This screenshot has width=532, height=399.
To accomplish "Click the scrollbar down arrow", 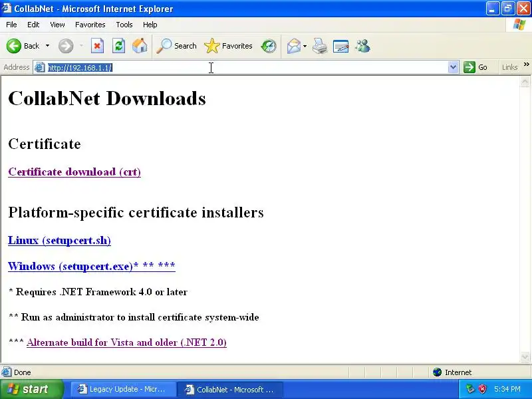I will pos(525,356).
